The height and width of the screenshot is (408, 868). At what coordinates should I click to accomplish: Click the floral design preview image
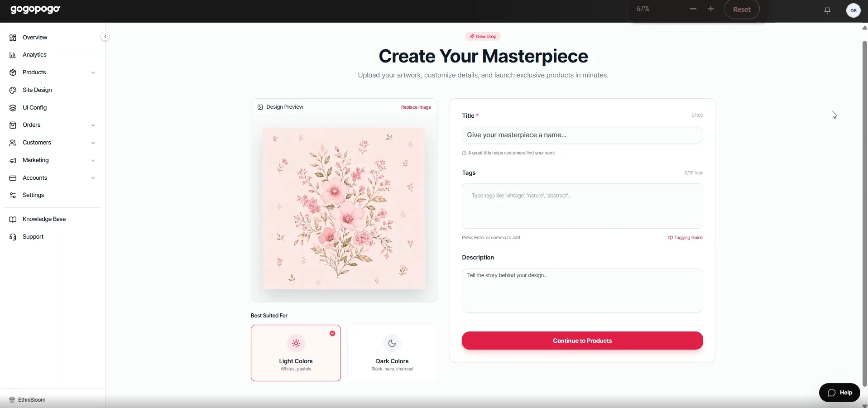[344, 208]
